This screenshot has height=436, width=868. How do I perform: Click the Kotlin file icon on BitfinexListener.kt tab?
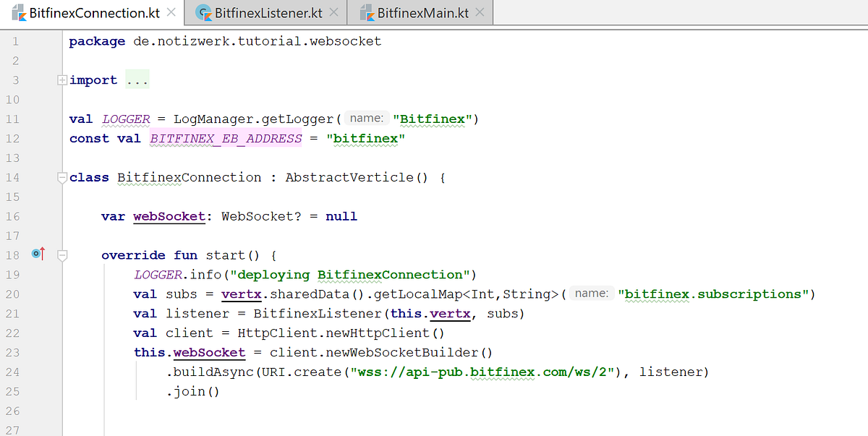click(205, 12)
